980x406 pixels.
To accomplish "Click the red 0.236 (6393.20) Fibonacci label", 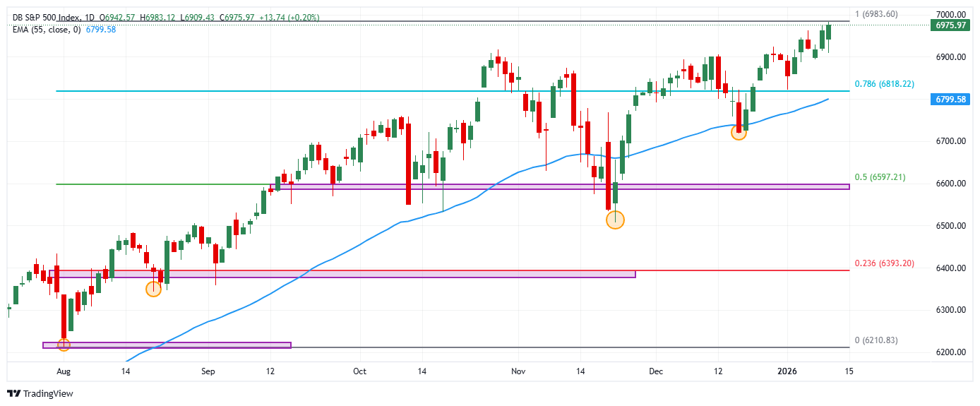I will click(x=884, y=263).
